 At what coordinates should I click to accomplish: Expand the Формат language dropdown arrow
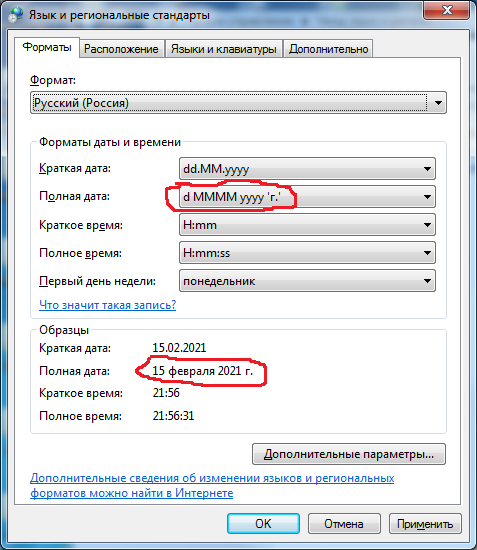coord(438,103)
